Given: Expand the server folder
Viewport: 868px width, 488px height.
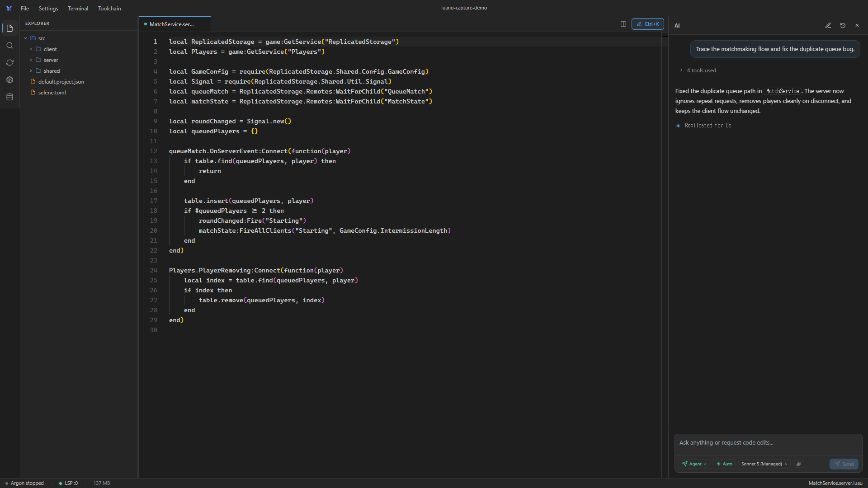Looking at the screenshot, I should tap(51, 60).
